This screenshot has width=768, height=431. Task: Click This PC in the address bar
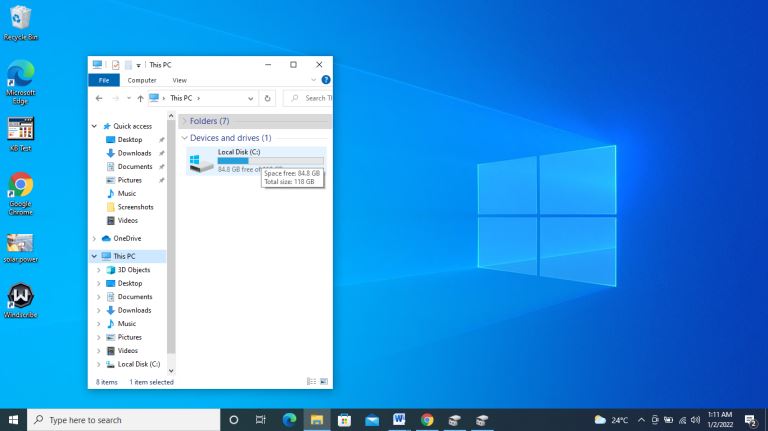181,98
